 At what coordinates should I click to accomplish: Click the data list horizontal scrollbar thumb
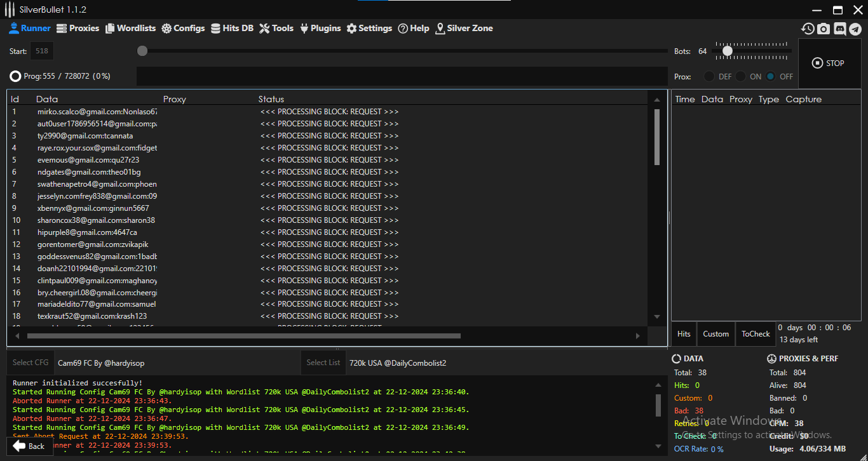243,336
